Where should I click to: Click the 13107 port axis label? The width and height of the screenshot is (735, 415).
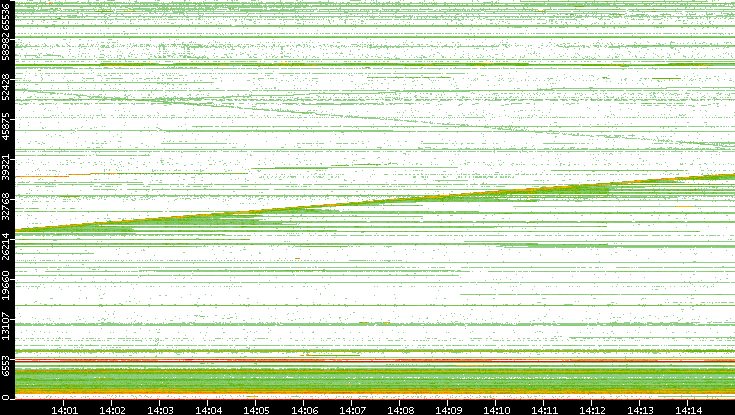click(6, 326)
